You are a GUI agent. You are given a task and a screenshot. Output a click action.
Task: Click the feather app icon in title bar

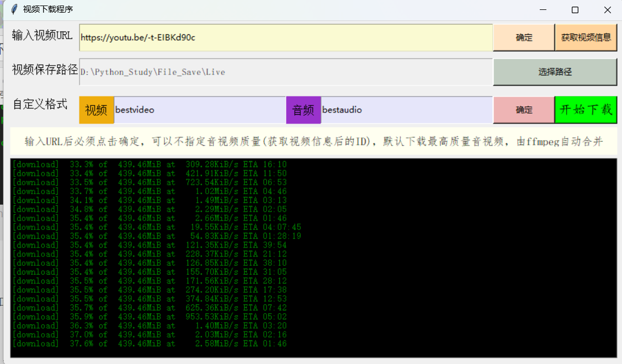pyautogui.click(x=14, y=9)
